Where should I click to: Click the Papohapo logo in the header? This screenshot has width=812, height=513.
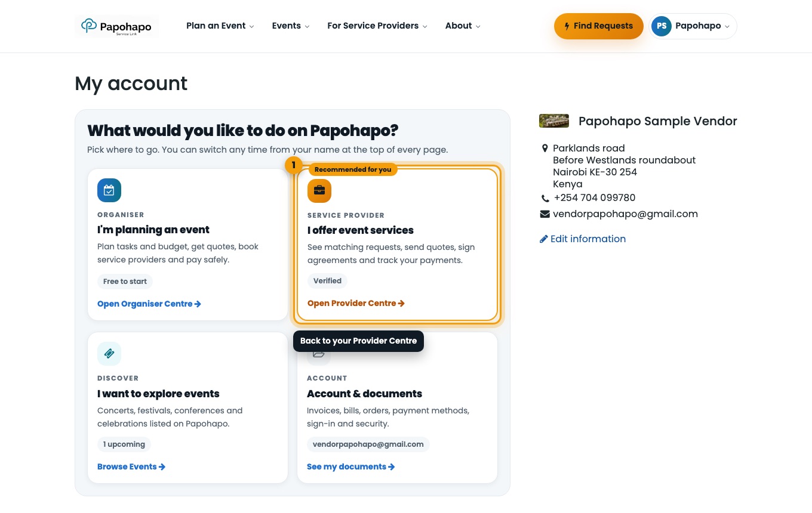[x=116, y=26]
